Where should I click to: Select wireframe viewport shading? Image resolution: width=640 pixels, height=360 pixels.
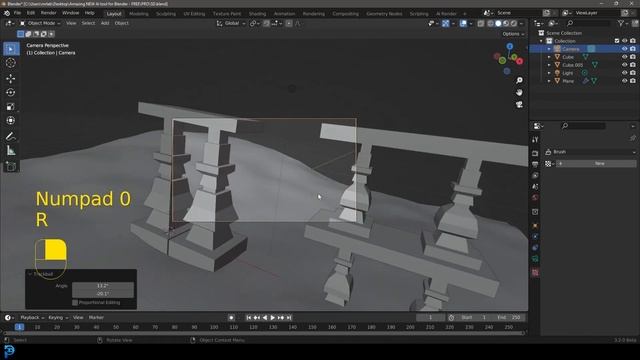pyautogui.click(x=491, y=24)
